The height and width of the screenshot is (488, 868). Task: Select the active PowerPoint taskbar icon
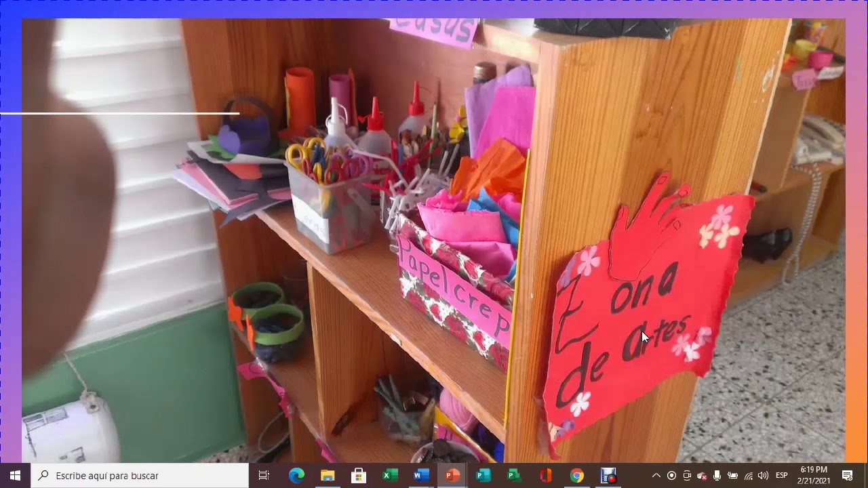coord(452,476)
